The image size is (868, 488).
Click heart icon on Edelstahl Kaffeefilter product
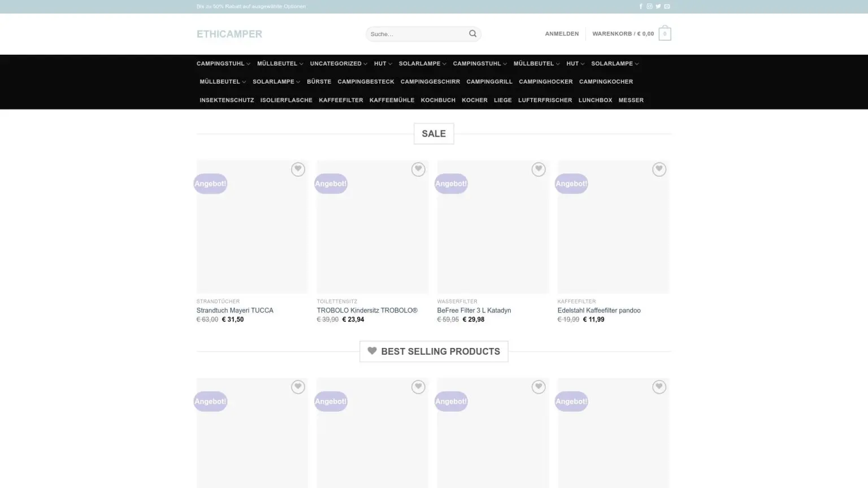click(659, 169)
